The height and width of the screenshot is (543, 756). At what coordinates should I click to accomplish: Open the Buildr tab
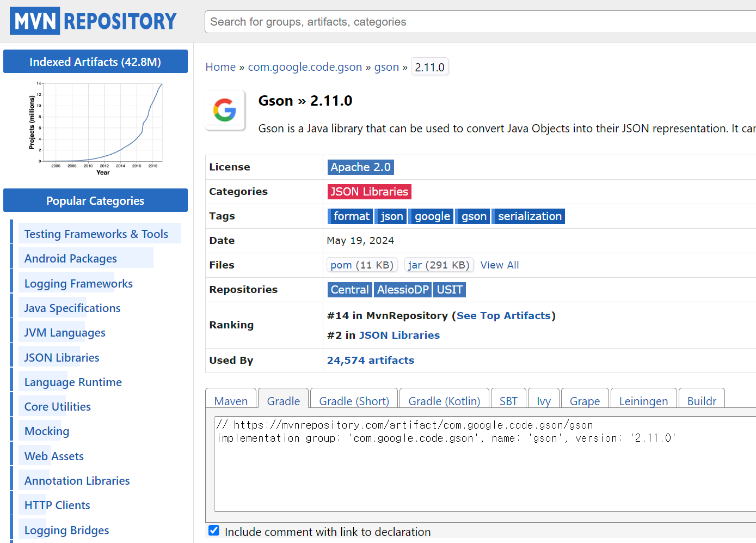click(702, 398)
